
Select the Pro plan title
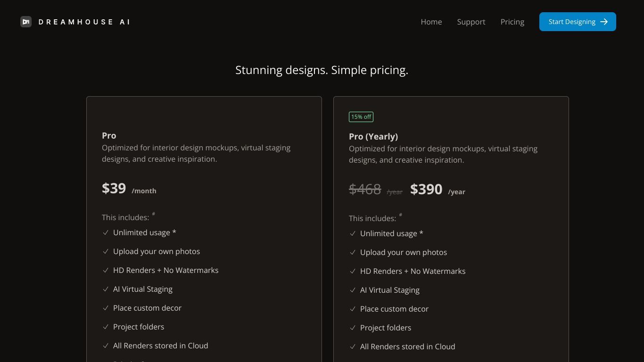coord(109,135)
